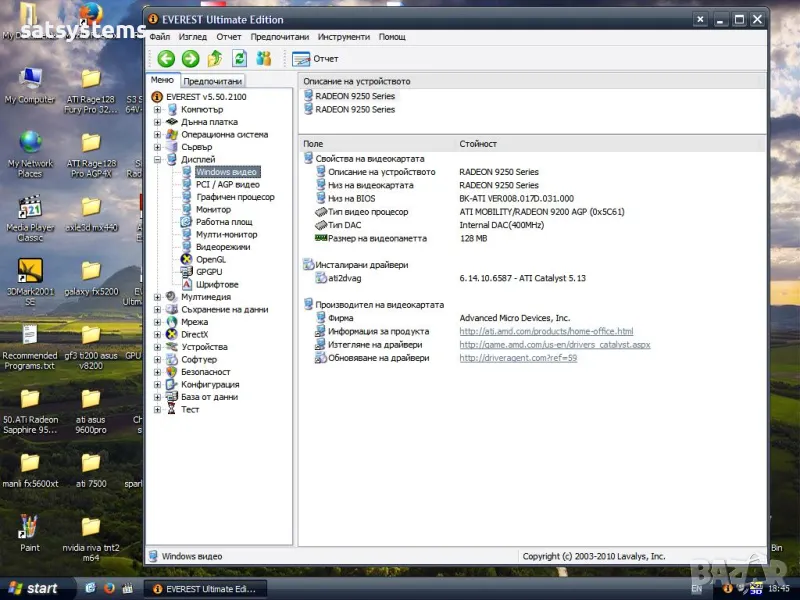Expand the Компютър tree node
The image size is (800, 600).
pyautogui.click(x=157, y=110)
